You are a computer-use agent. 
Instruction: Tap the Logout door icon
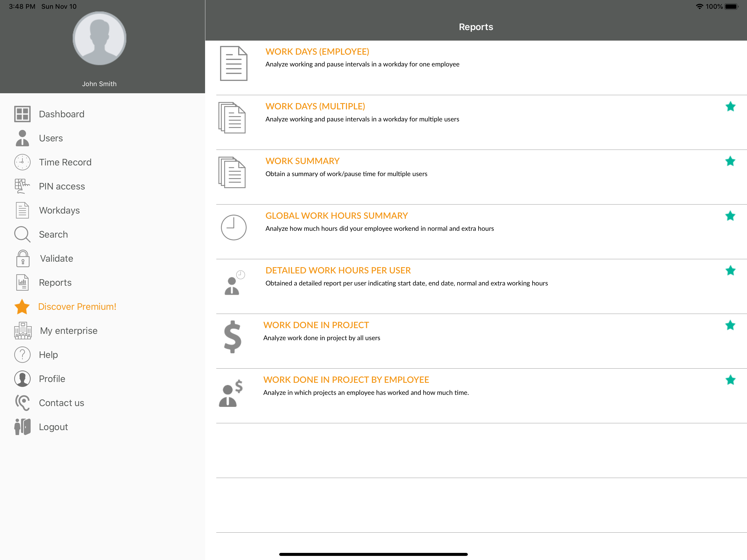coord(22,427)
